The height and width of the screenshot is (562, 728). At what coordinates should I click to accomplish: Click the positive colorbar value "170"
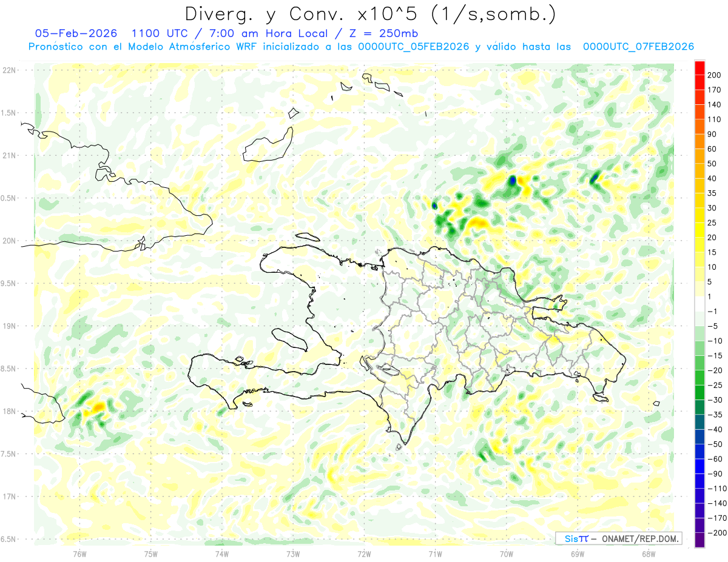pos(715,90)
